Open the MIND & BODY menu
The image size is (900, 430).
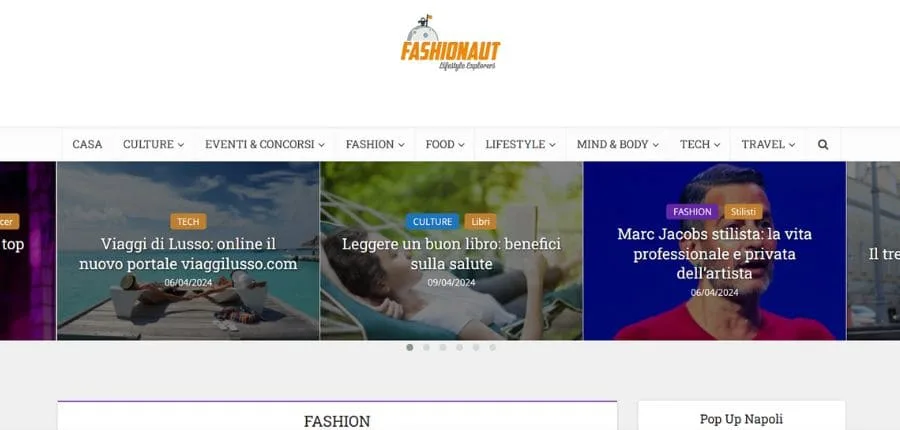tap(618, 145)
